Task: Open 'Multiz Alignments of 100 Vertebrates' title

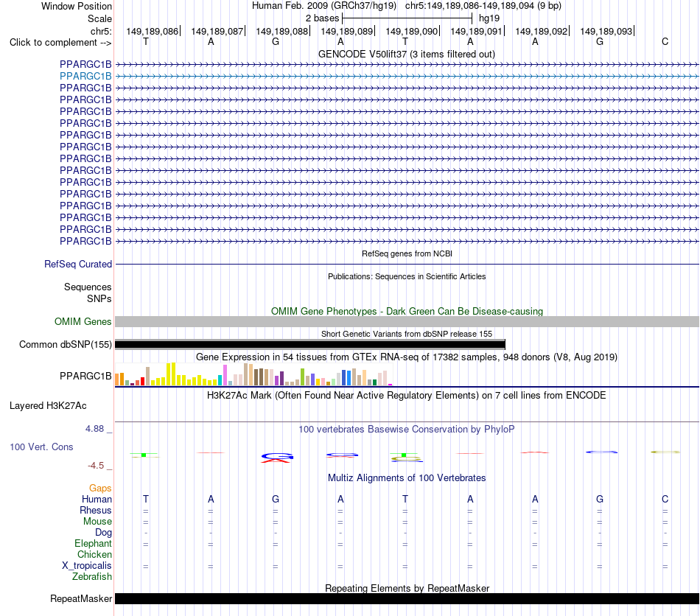Action: click(x=407, y=478)
